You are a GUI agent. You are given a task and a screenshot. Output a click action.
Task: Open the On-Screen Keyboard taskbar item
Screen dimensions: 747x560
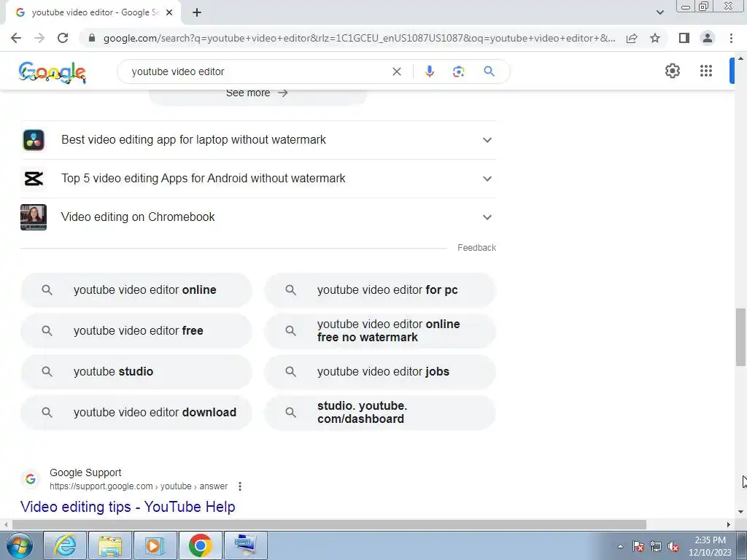(x=245, y=545)
